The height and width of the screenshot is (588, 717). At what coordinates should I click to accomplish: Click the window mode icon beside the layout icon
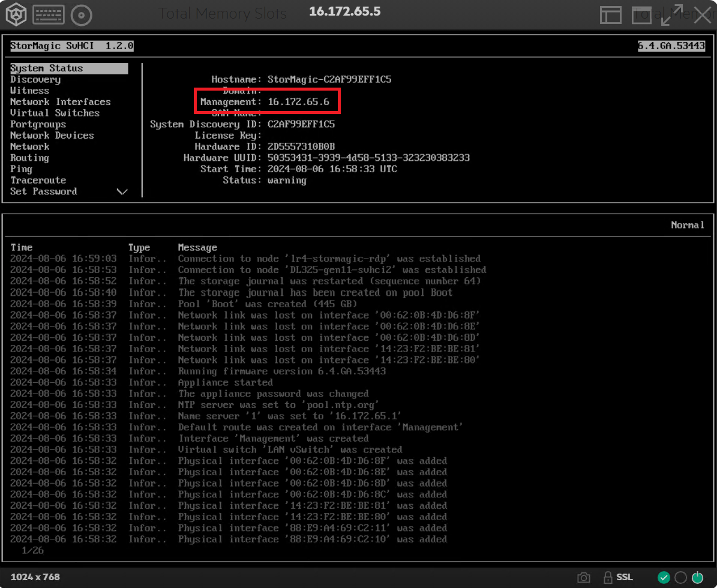[641, 15]
